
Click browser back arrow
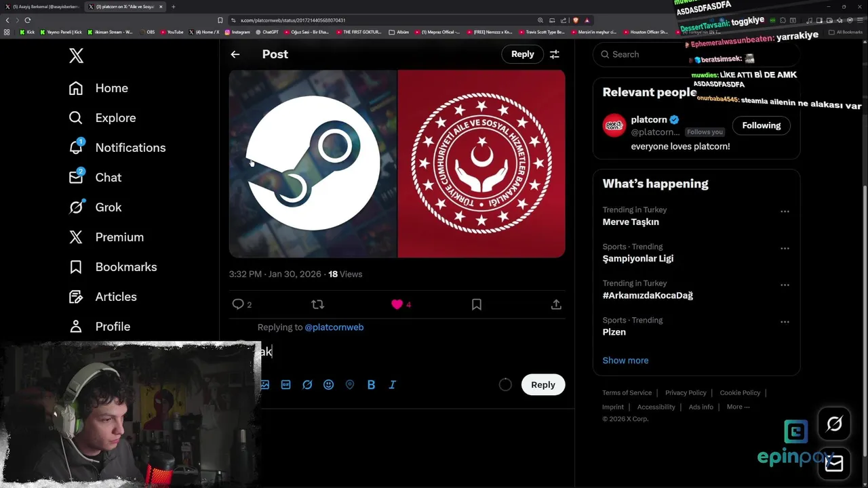tap(7, 20)
